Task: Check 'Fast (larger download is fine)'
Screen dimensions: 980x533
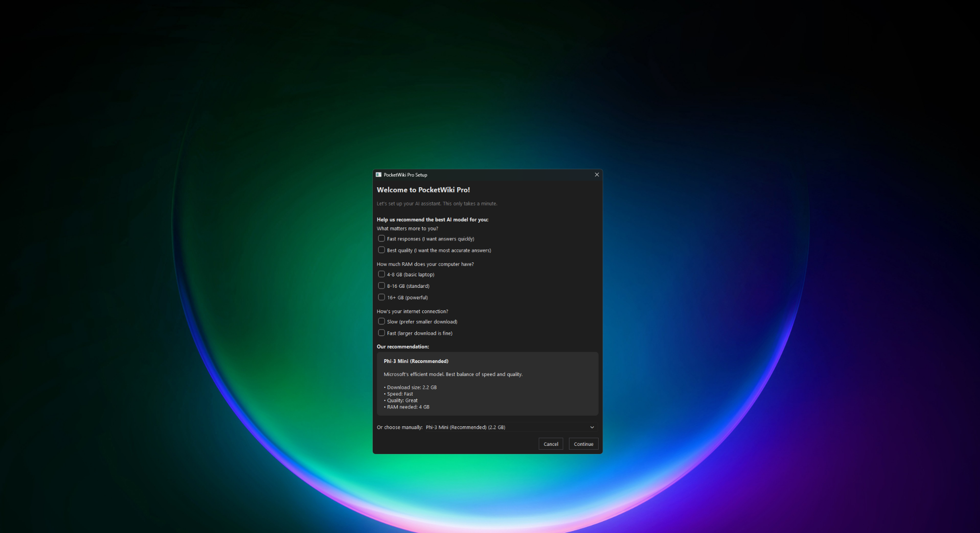Action: [381, 333]
